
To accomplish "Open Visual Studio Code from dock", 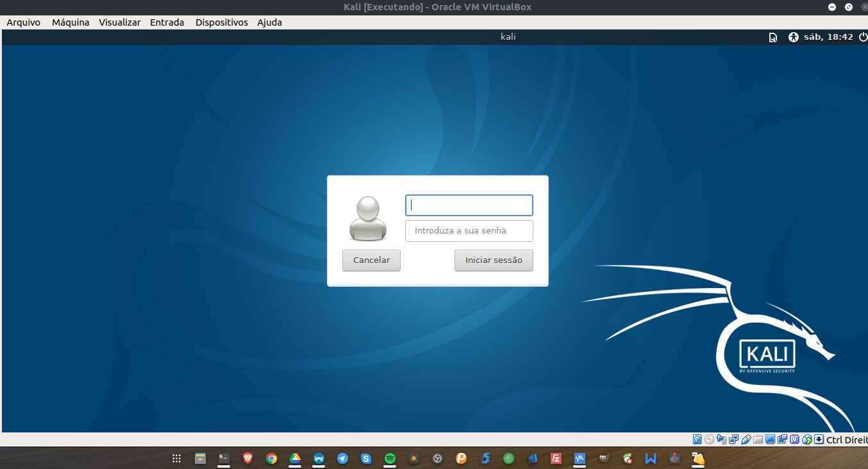I will (532, 459).
